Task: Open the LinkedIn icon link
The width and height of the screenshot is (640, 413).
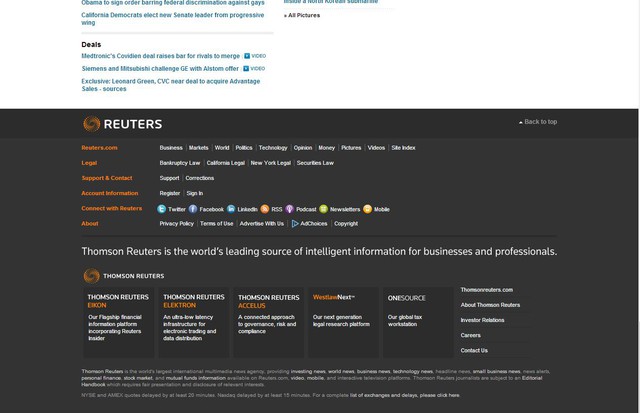Action: (230, 209)
